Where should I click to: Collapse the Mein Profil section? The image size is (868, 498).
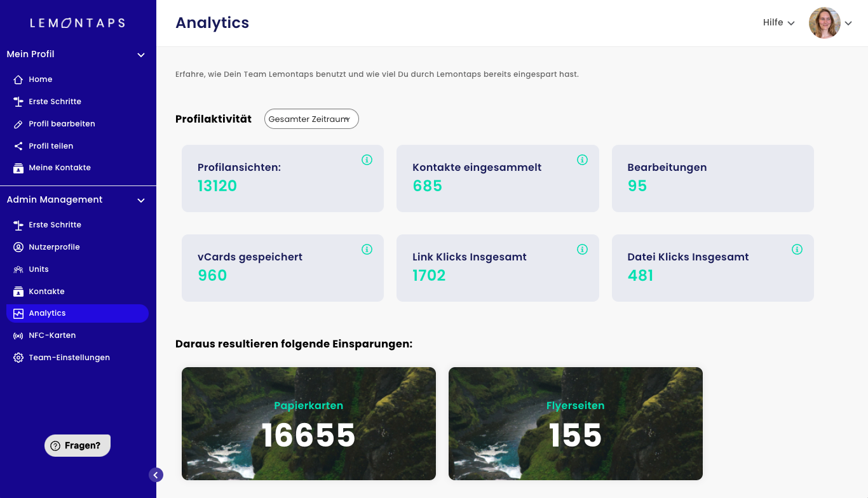(141, 55)
